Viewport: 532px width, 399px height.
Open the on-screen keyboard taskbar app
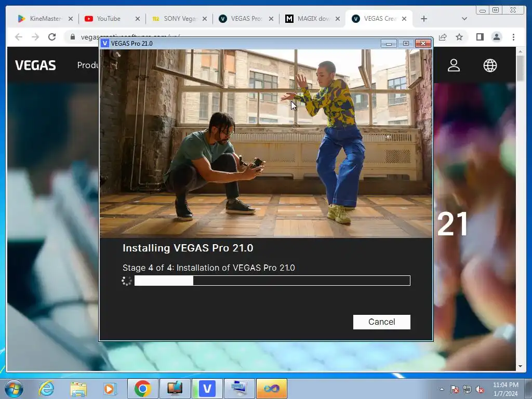coord(239,389)
